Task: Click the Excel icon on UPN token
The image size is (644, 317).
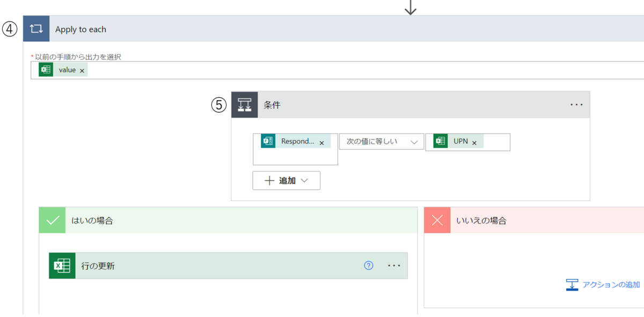Action: coord(441,142)
